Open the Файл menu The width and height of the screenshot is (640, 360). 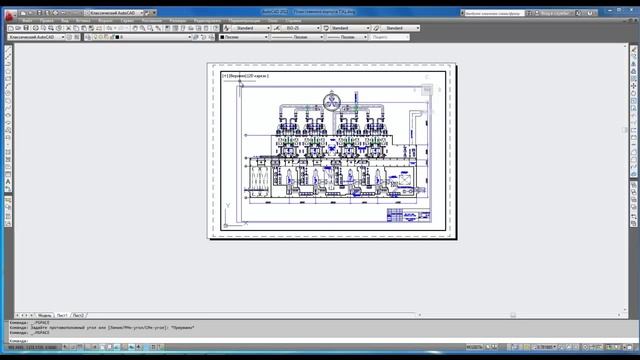(x=27, y=20)
